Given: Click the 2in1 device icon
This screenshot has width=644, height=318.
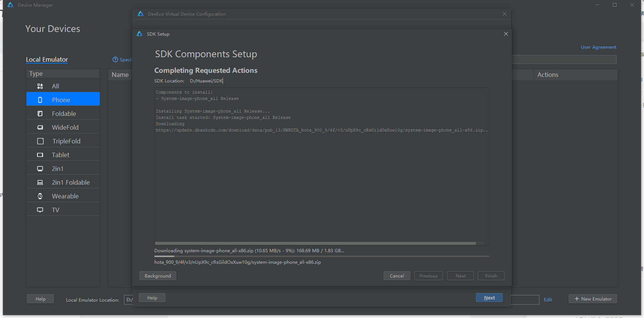Looking at the screenshot, I should (x=40, y=169).
